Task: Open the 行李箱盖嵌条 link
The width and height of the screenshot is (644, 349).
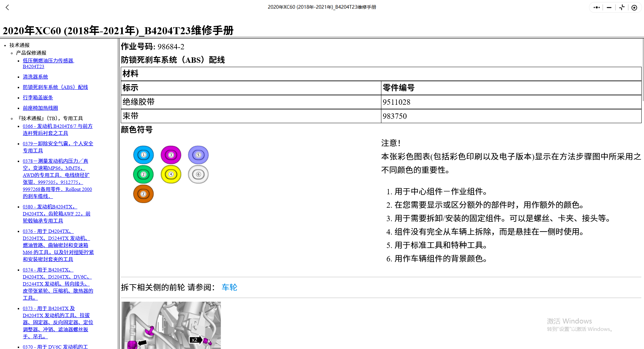Action: point(38,98)
